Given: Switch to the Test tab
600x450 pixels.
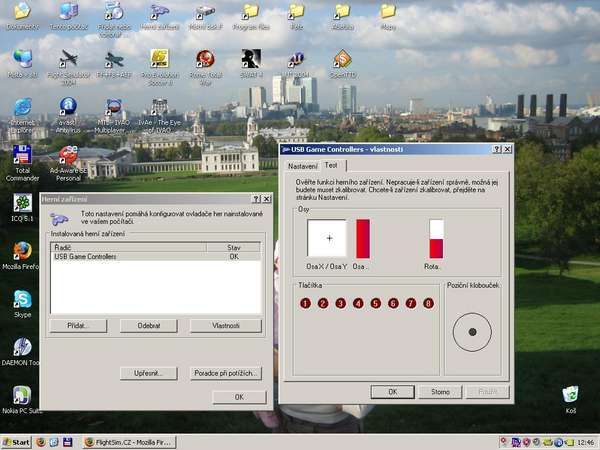Looking at the screenshot, I should point(331,165).
